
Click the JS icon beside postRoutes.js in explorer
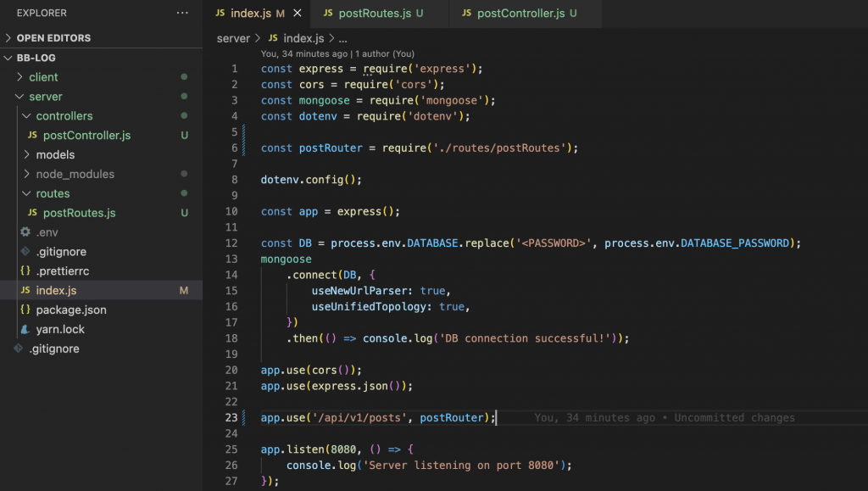click(x=33, y=213)
